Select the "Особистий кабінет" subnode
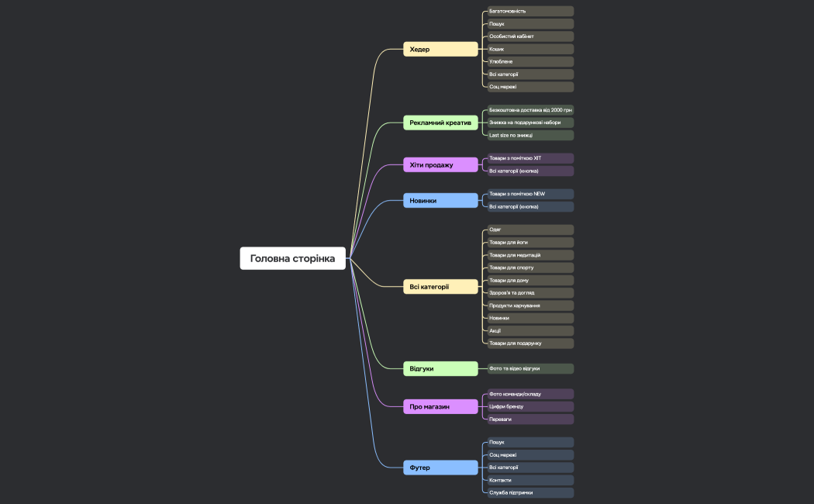Screen dimensions: 814x504 click(x=530, y=36)
